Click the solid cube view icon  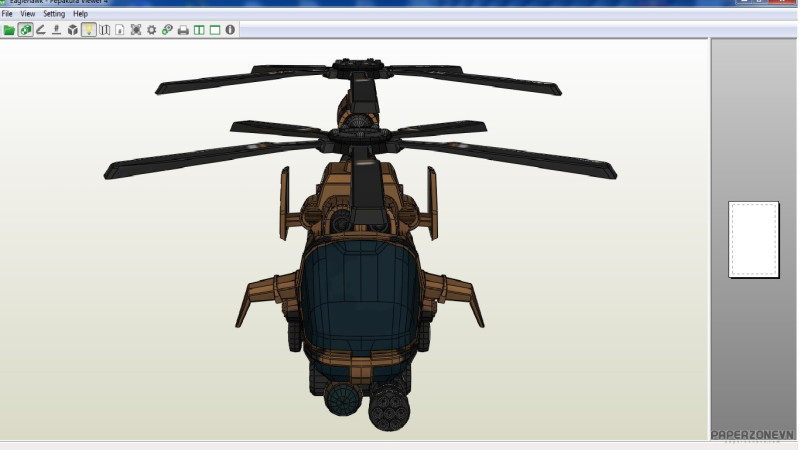[x=72, y=30]
